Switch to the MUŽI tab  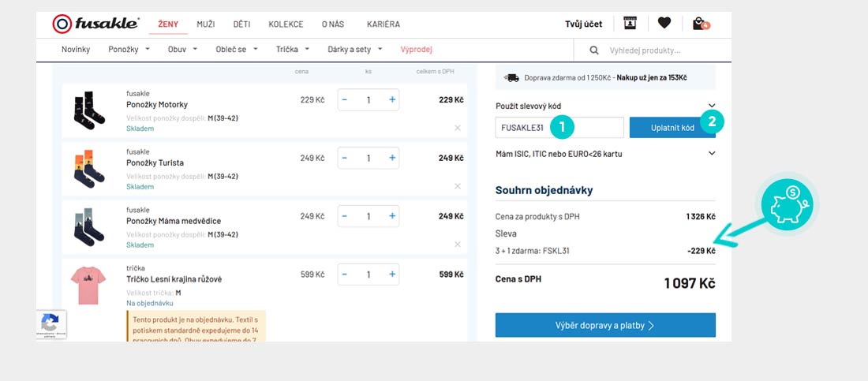205,24
